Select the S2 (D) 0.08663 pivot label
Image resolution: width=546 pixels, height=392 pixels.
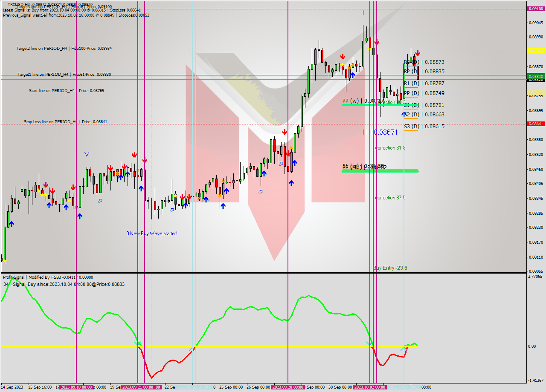pos(424,114)
